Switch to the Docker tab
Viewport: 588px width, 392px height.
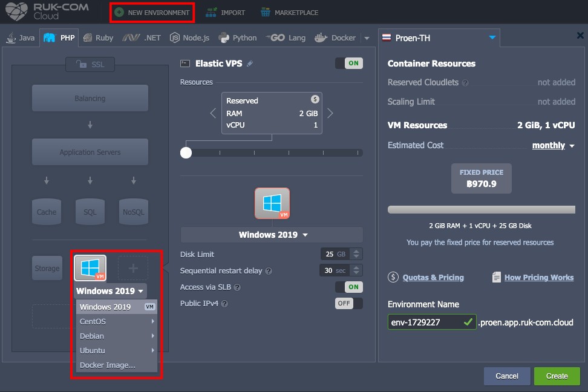pos(335,38)
